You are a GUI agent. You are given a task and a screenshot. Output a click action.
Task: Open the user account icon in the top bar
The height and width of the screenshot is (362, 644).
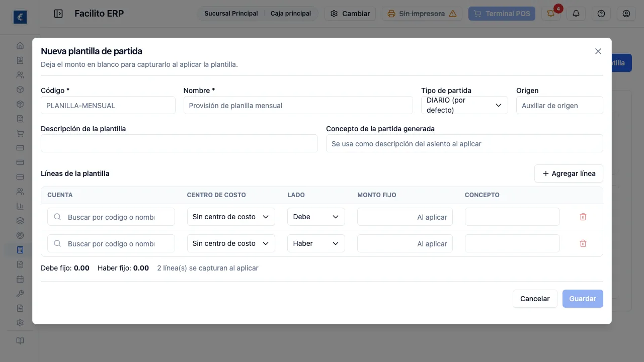click(626, 14)
